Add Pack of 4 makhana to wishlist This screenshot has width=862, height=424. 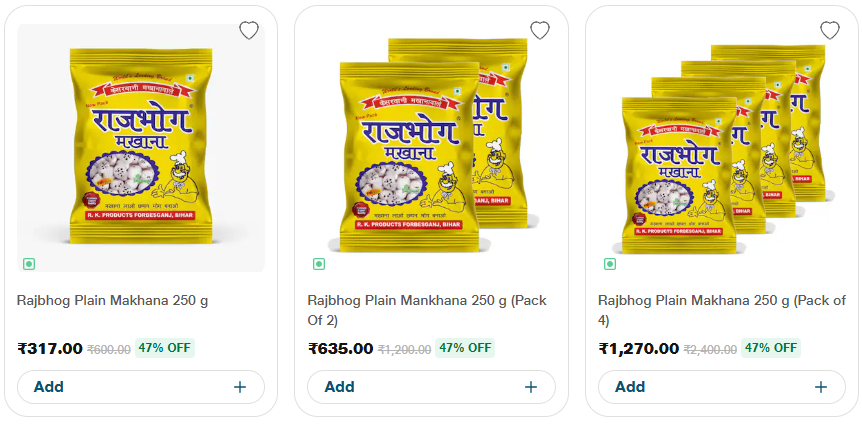click(x=830, y=30)
